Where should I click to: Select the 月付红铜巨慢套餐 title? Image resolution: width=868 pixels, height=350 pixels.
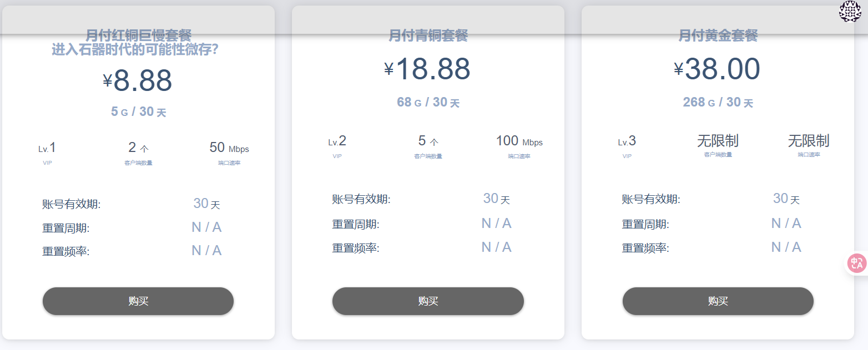(x=139, y=35)
